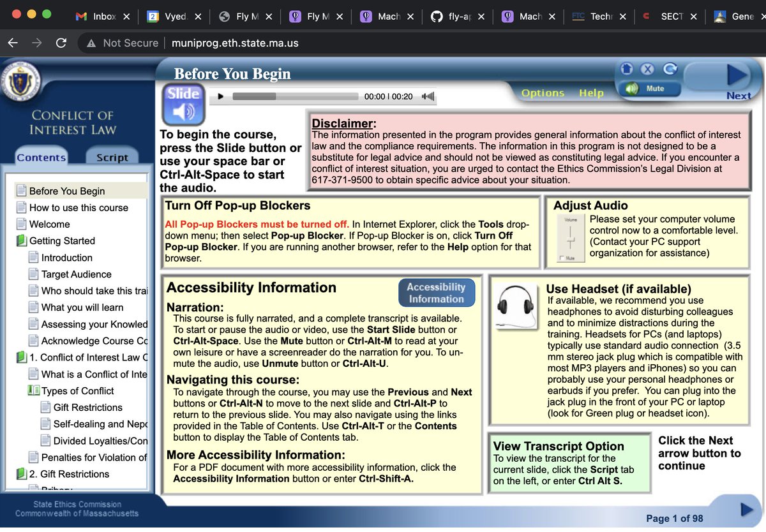Viewport: 766px width, 532px height.
Task: Click the audio player volume icon
Action: [428, 97]
